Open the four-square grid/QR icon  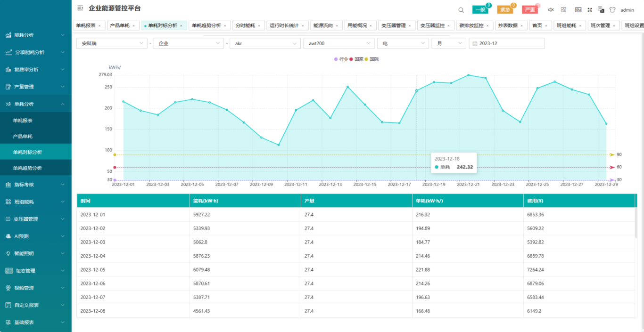click(x=563, y=9)
